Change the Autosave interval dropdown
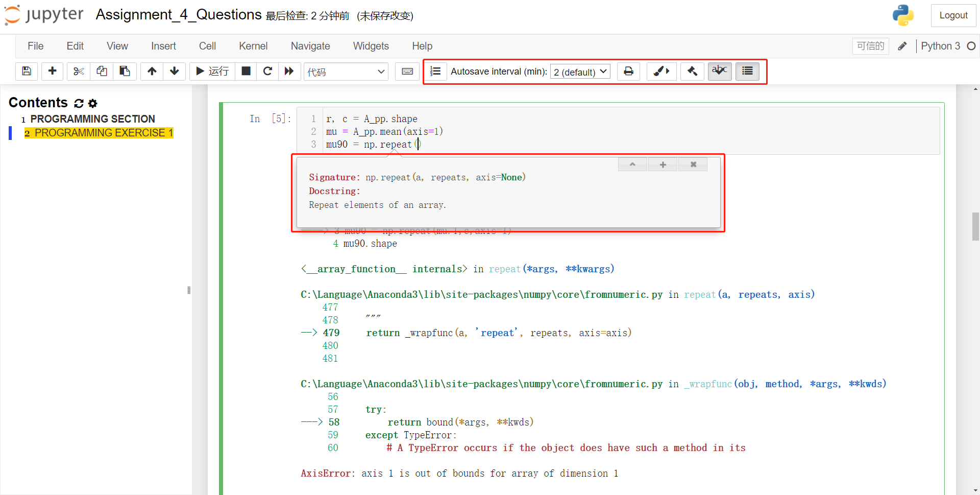The height and width of the screenshot is (495, 980). coord(580,72)
